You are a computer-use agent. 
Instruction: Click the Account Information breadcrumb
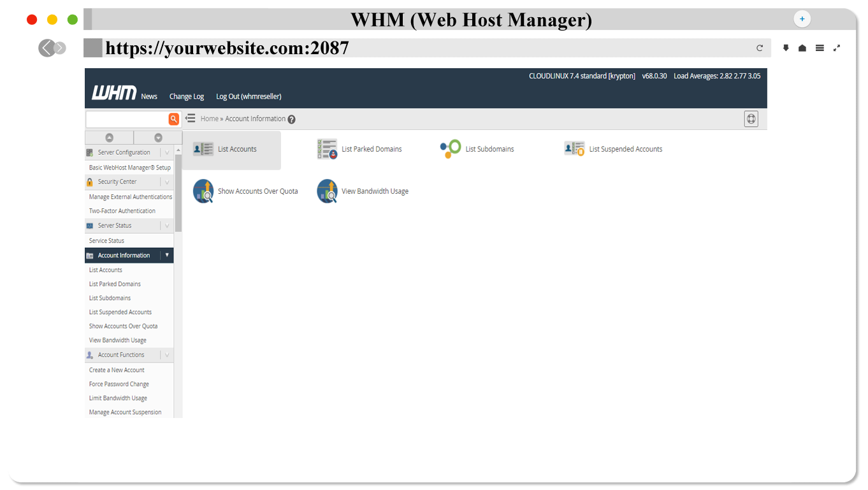pyautogui.click(x=255, y=119)
